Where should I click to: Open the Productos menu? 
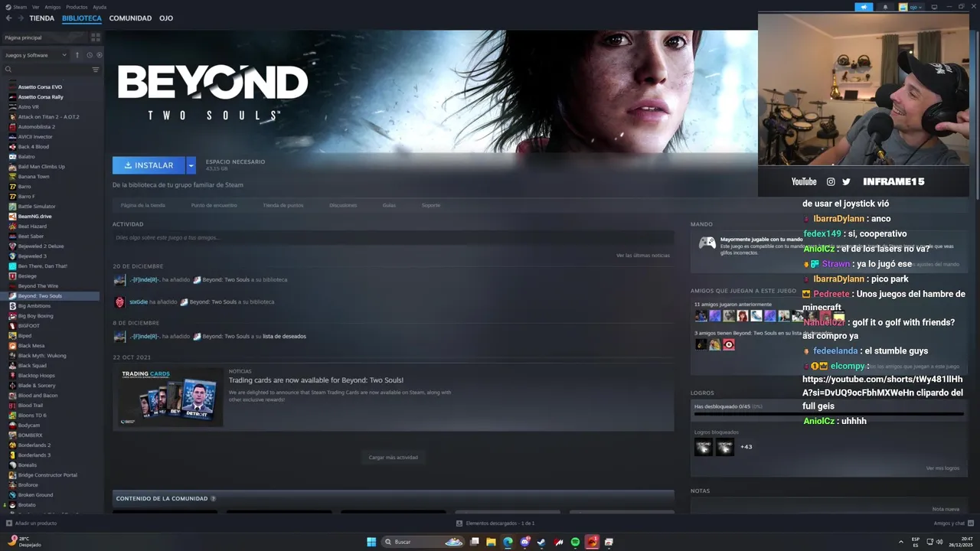[x=77, y=7]
